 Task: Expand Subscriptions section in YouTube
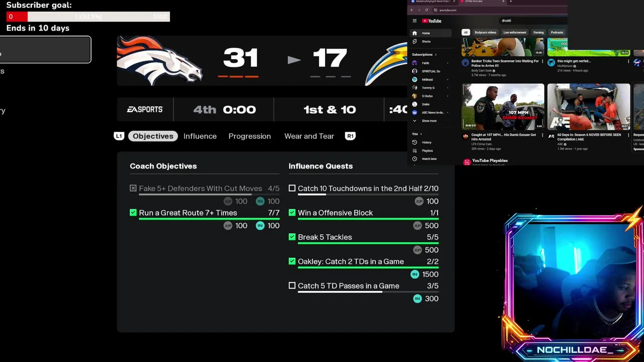(x=424, y=54)
